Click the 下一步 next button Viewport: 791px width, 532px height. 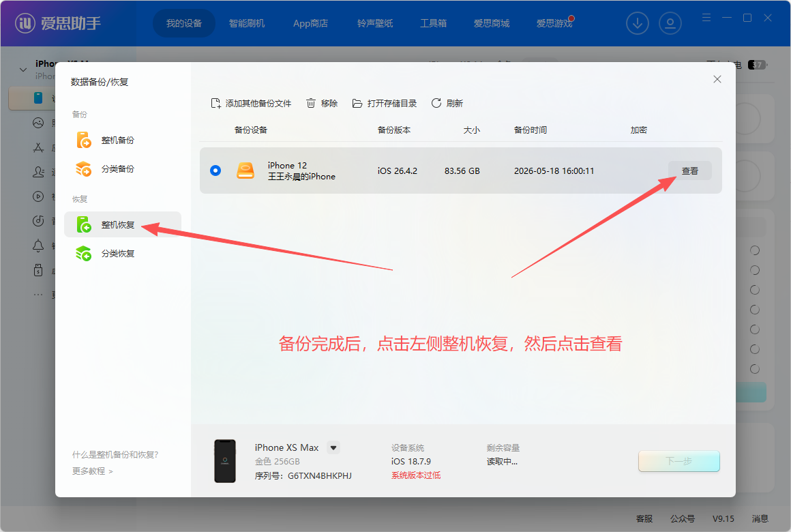(x=678, y=461)
